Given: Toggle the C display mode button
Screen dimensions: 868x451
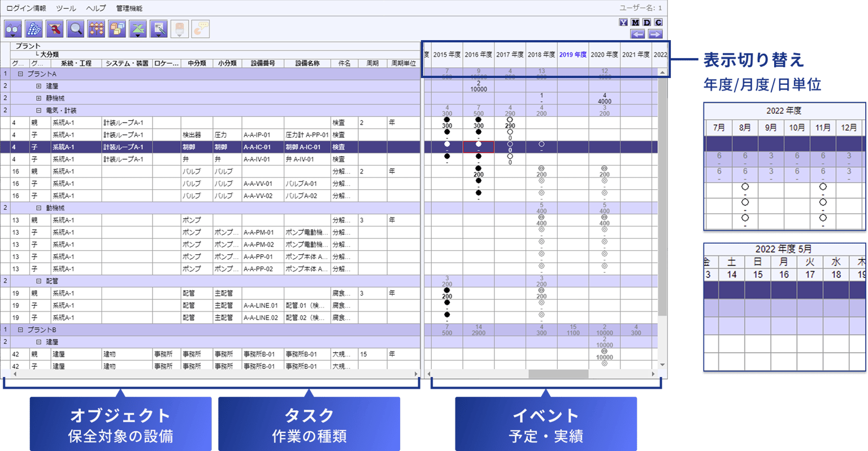Looking at the screenshot, I should point(658,23).
